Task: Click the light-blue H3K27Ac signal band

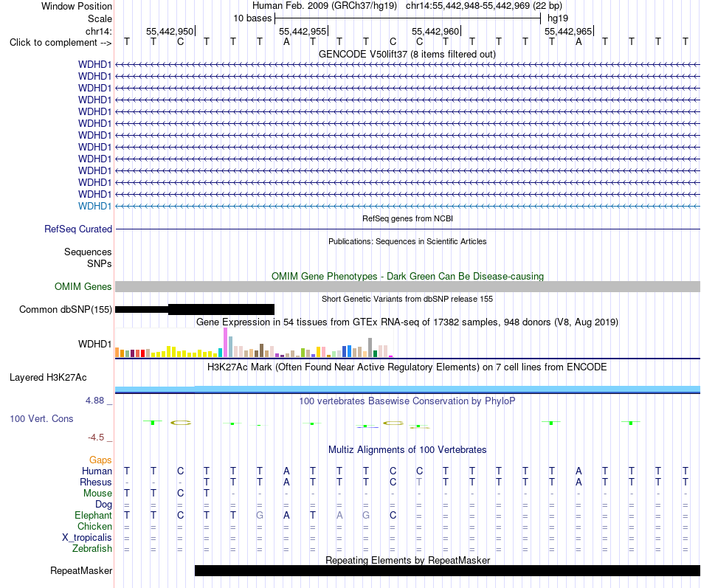Action: (407, 389)
